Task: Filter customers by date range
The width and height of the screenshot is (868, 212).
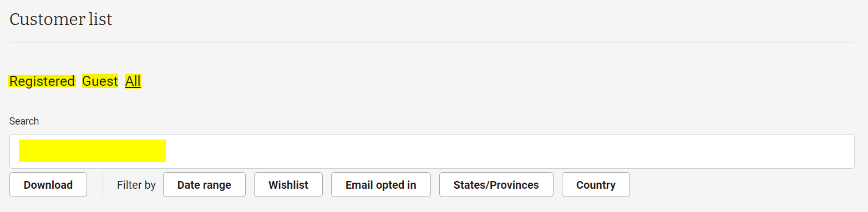Action: [204, 185]
